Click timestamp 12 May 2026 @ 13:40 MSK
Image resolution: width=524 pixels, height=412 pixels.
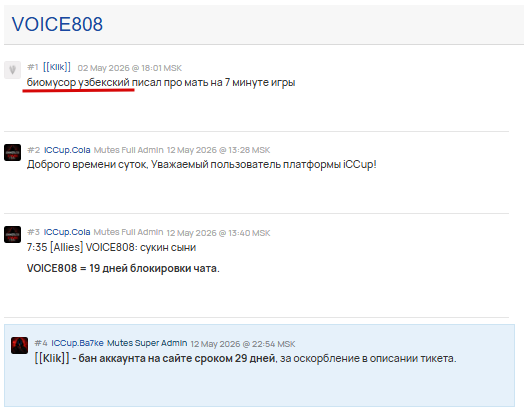(218, 233)
